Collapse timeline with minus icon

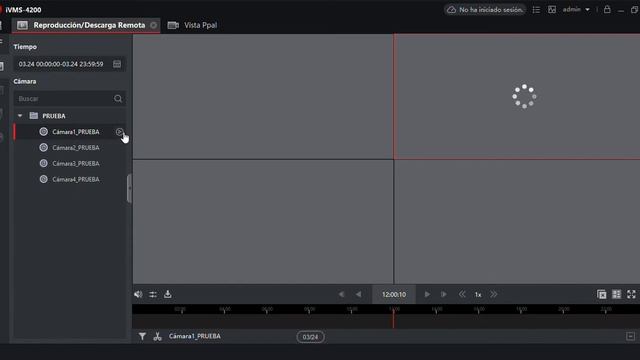[x=631, y=336]
